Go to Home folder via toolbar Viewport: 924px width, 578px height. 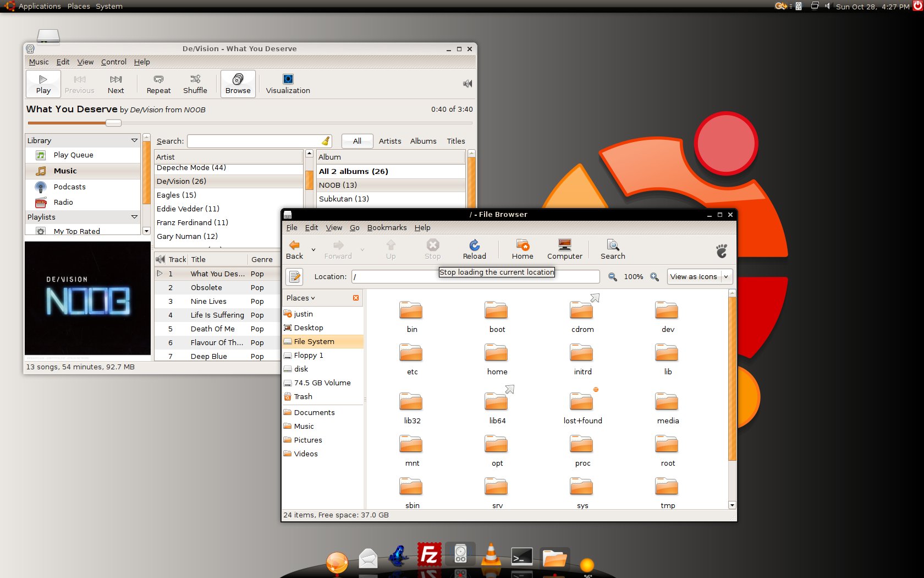pyautogui.click(x=522, y=249)
